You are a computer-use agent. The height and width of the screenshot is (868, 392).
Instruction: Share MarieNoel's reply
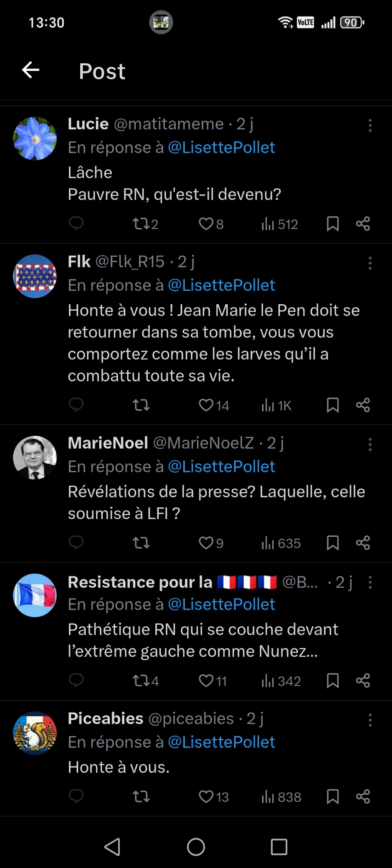[x=363, y=543]
